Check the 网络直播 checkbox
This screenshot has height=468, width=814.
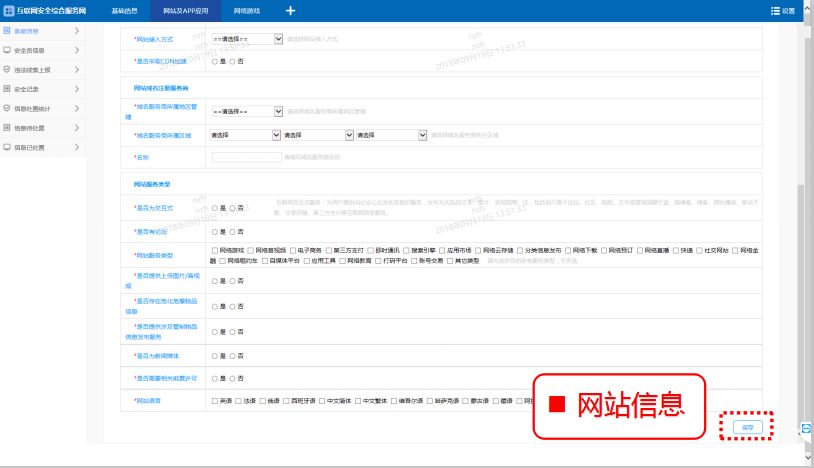640,251
